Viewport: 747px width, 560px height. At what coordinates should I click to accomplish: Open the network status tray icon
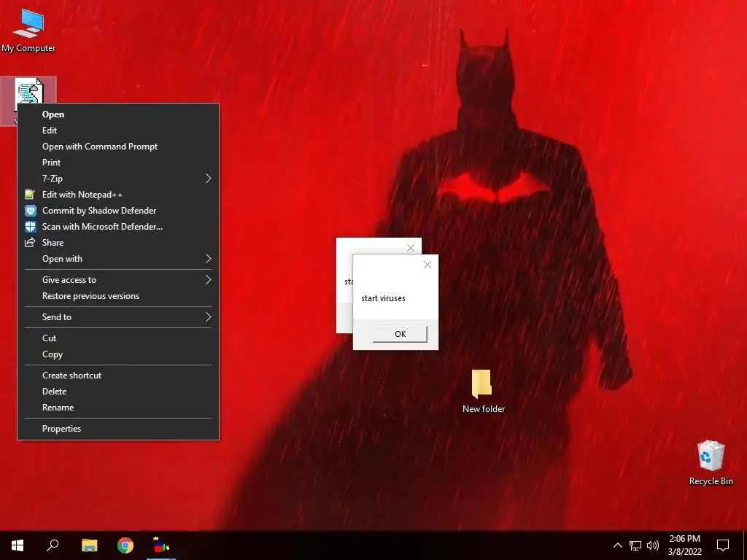(x=635, y=545)
